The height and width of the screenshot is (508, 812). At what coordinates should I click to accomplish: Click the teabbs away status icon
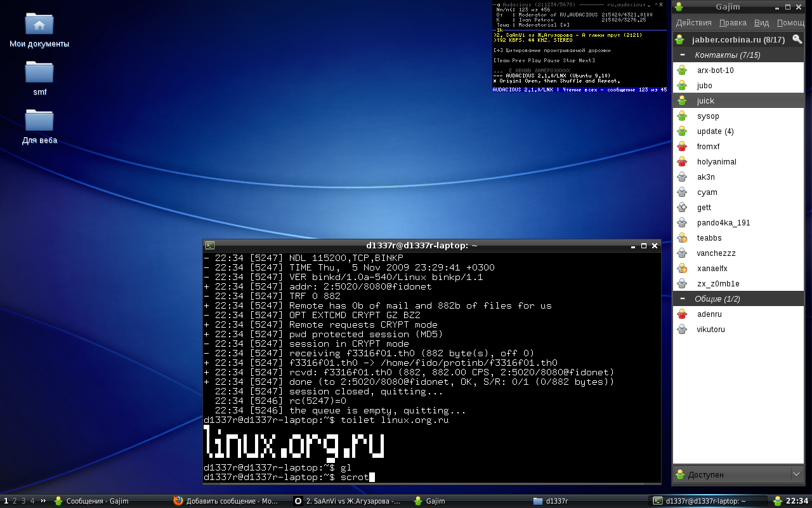click(682, 238)
